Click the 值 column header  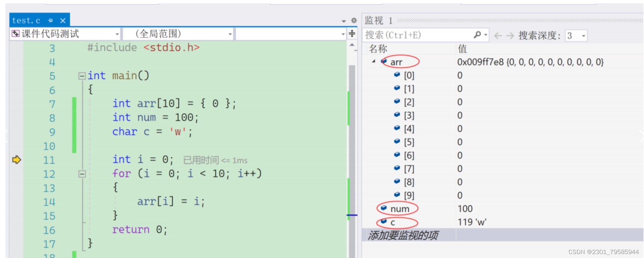462,49
